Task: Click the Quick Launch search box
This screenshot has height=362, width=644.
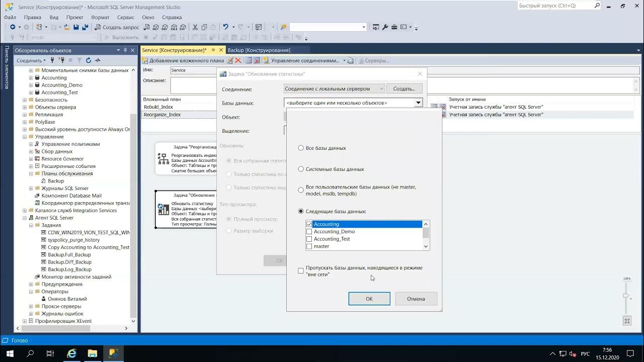Action: click(555, 6)
